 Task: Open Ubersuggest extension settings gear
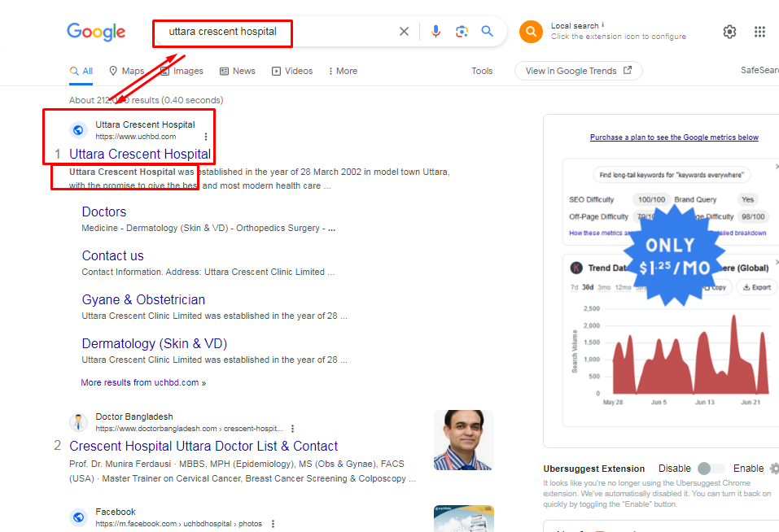pyautogui.click(x=775, y=468)
